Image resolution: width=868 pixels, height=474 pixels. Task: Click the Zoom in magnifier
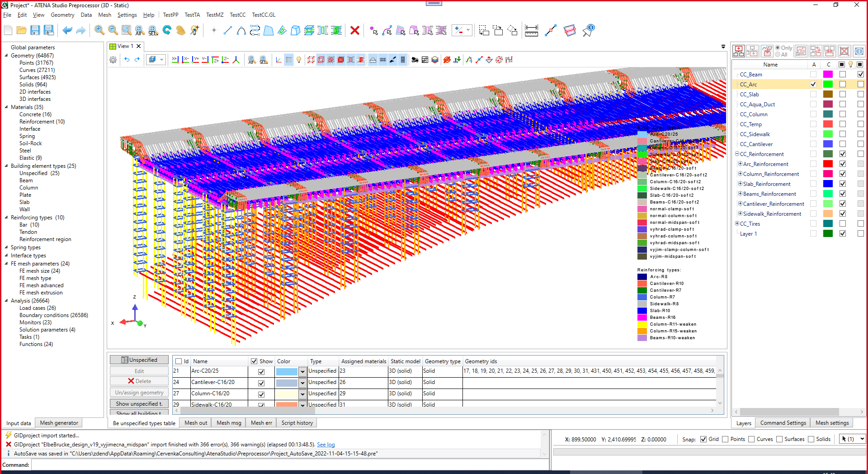click(99, 30)
